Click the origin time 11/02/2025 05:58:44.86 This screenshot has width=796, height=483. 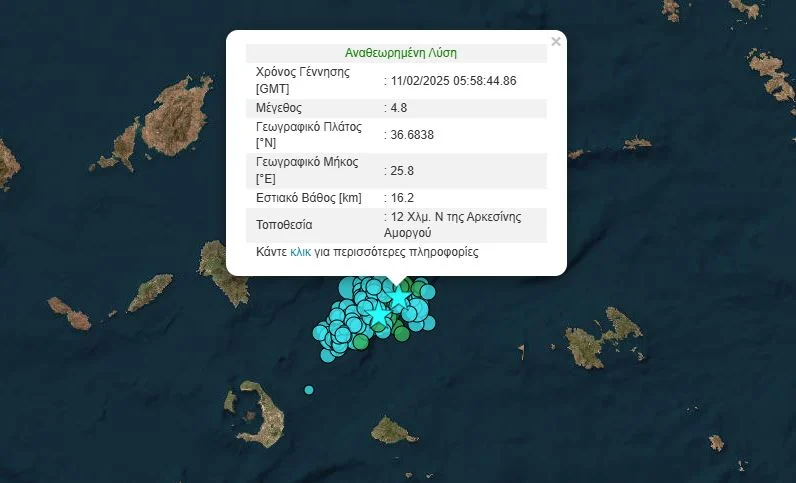pos(453,81)
